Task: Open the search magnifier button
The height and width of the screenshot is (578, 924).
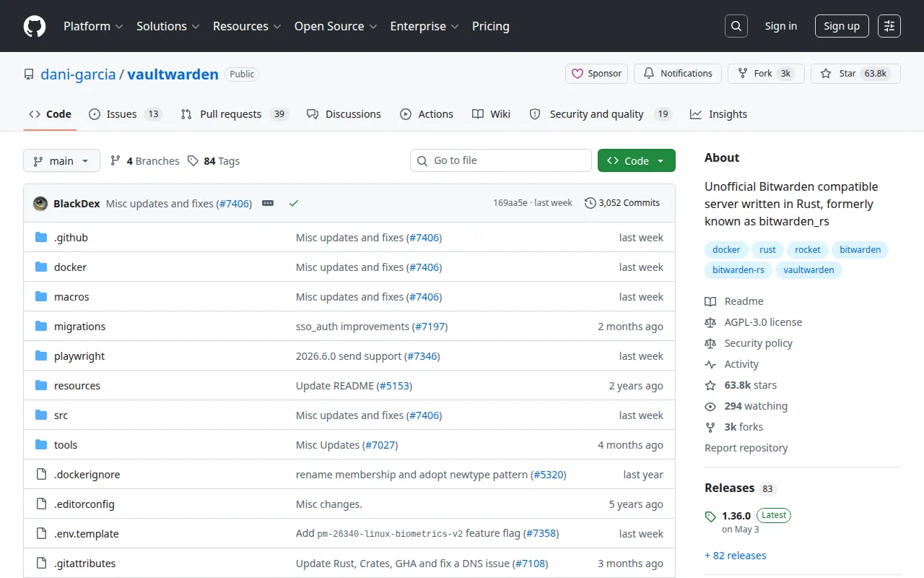Action: pyautogui.click(x=736, y=26)
